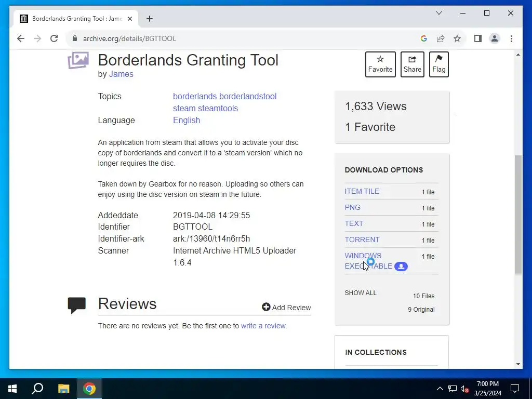Click the English language link
Image resolution: width=532 pixels, height=399 pixels.
[187, 120]
